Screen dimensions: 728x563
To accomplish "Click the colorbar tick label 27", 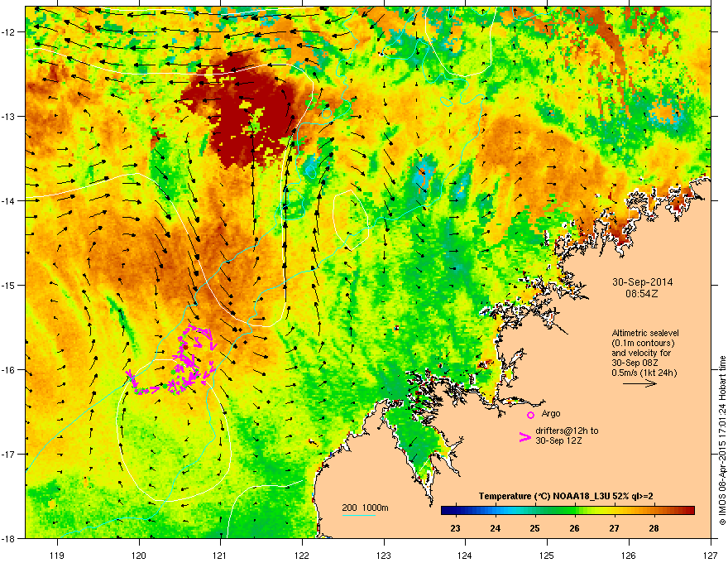I will pos(614,528).
